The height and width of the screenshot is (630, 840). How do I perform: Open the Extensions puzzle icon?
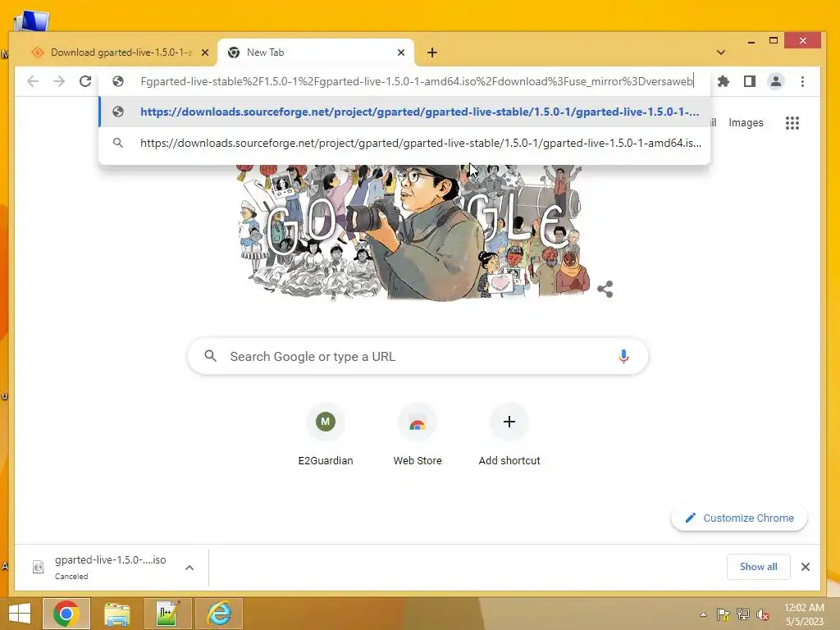724,81
